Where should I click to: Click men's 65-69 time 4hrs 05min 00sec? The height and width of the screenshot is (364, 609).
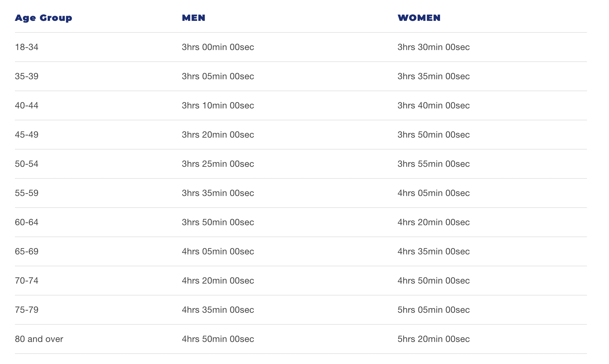coord(218,251)
